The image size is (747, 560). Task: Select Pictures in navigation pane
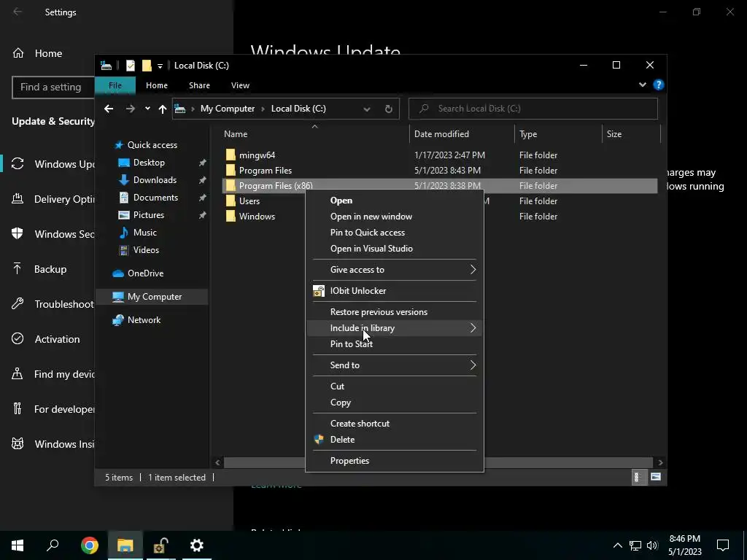pos(149,215)
